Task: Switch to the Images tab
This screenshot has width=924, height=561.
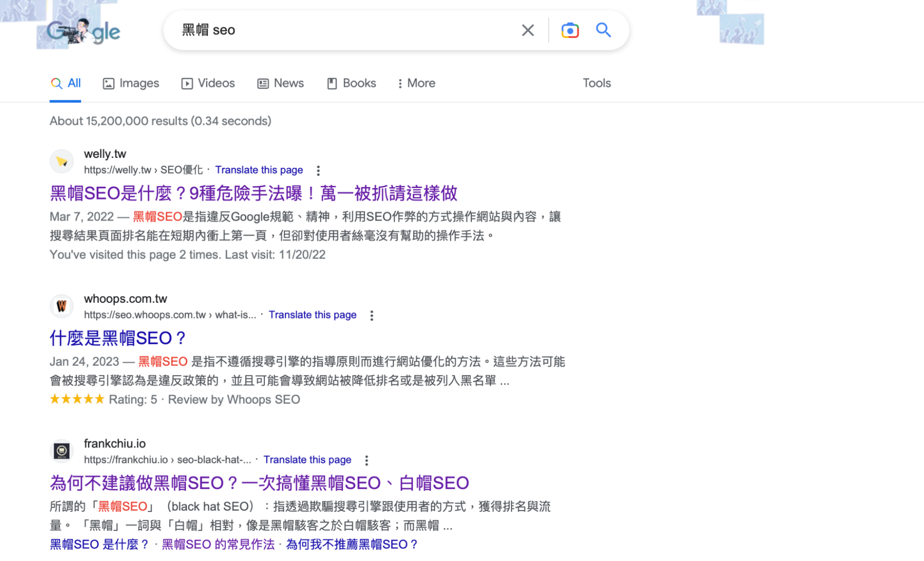Action: coord(131,83)
